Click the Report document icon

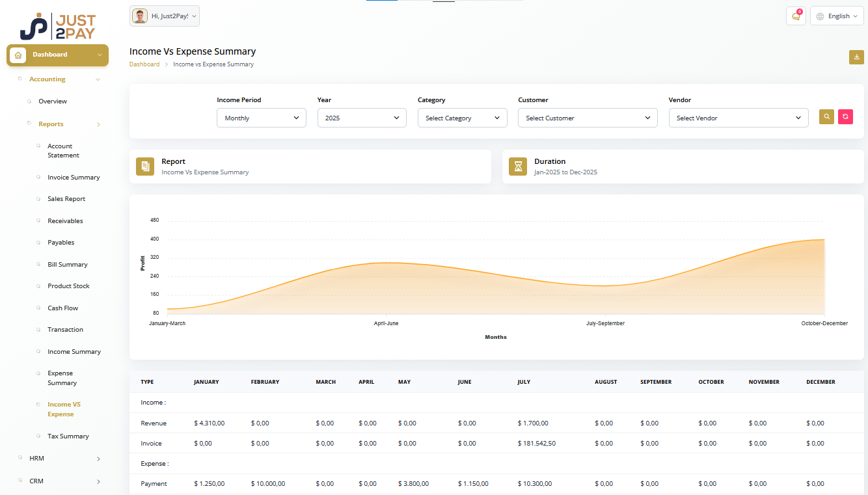145,167
